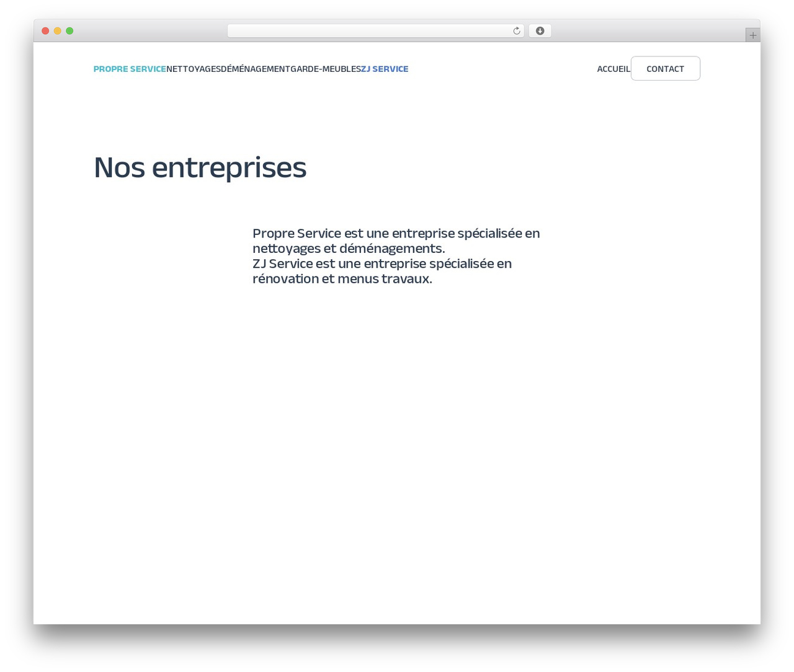Maximize the window with the green button
Image resolution: width=794 pixels, height=672 pixels.
point(69,31)
